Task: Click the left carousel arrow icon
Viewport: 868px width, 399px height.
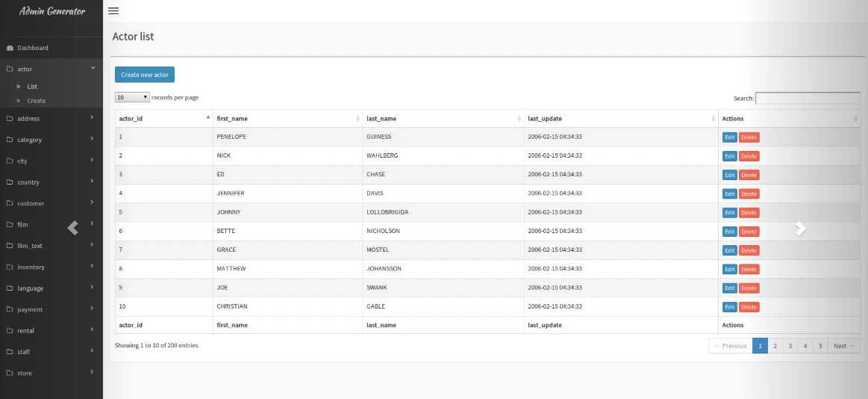Action: [73, 228]
